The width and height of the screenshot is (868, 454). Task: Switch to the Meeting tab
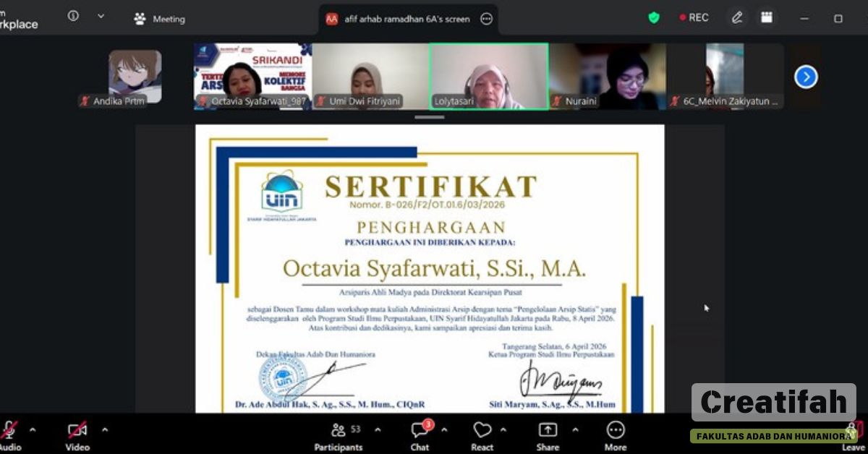click(158, 19)
